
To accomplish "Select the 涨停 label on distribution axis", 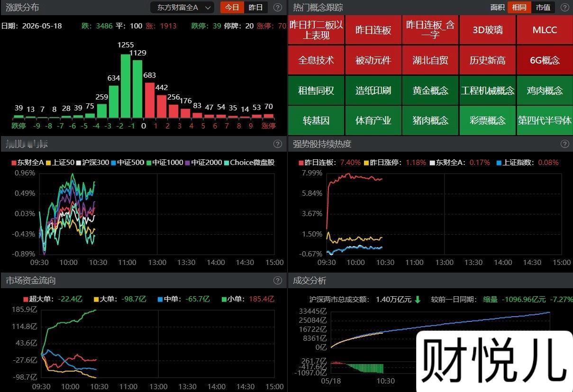I will point(269,126).
